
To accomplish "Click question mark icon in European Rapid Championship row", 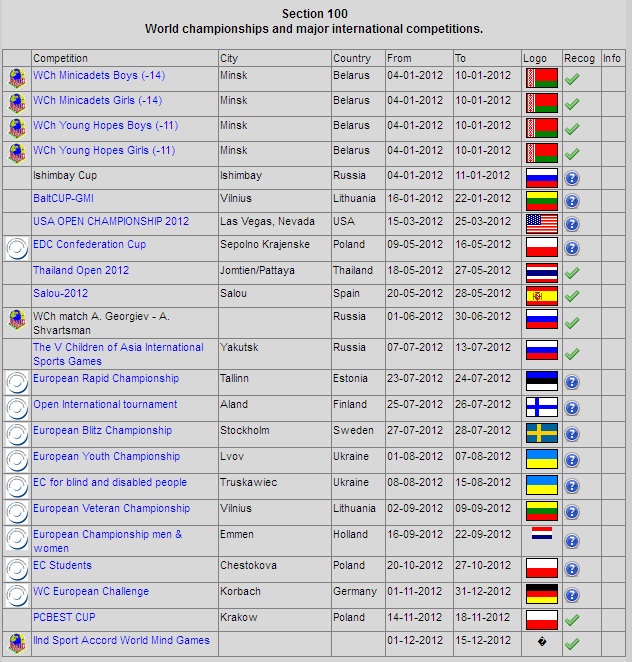I will pos(572,382).
